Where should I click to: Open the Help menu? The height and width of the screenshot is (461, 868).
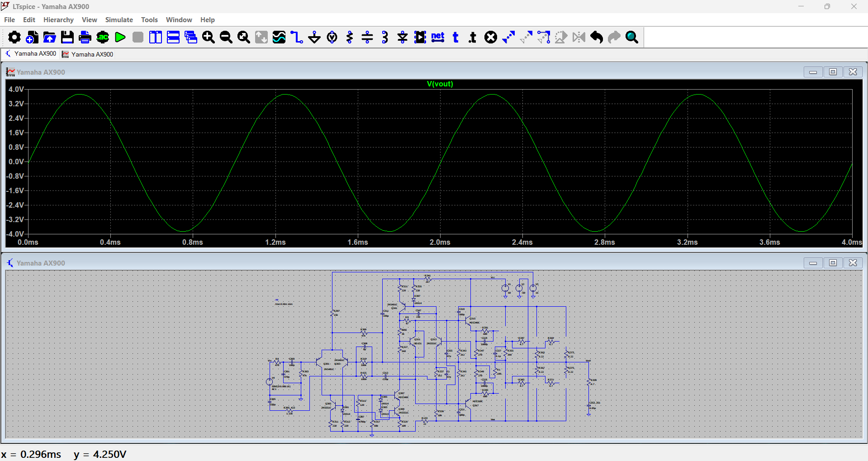point(208,20)
